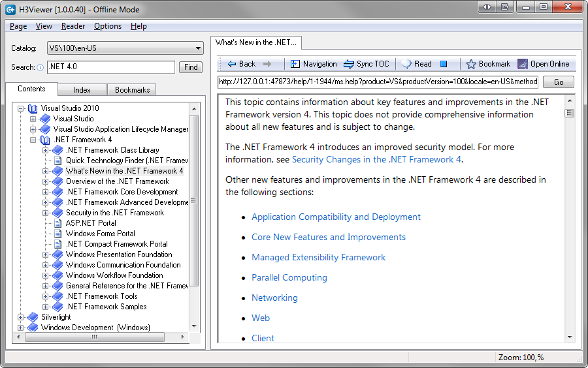
Task: Collapse the .NET Framework 4 node
Action: [x=33, y=140]
